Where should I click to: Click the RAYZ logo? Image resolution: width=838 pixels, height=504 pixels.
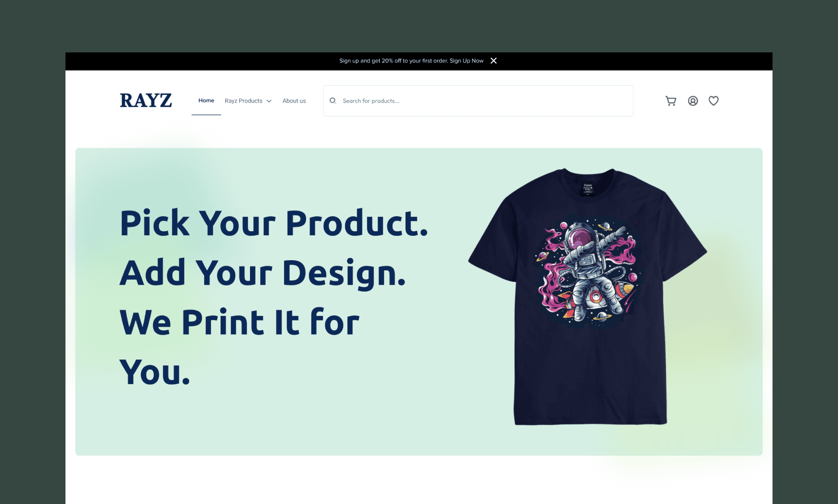(146, 101)
